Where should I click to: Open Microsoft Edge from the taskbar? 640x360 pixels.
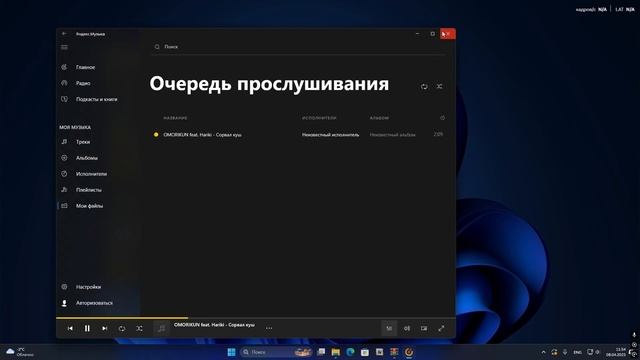click(350, 352)
